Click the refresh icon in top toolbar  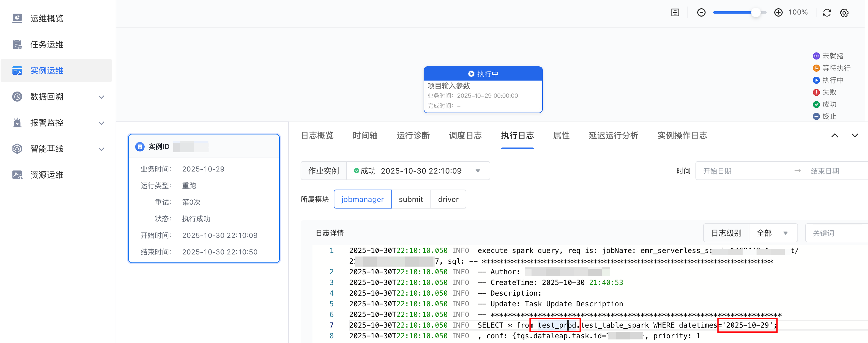tap(827, 13)
